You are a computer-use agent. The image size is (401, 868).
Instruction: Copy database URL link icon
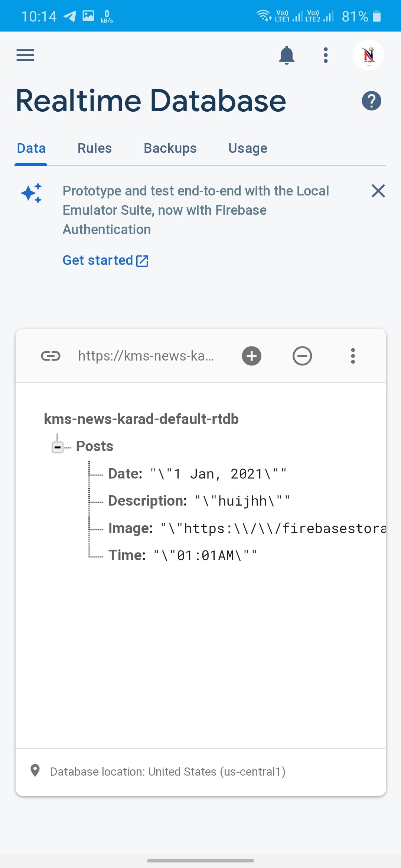(x=50, y=356)
